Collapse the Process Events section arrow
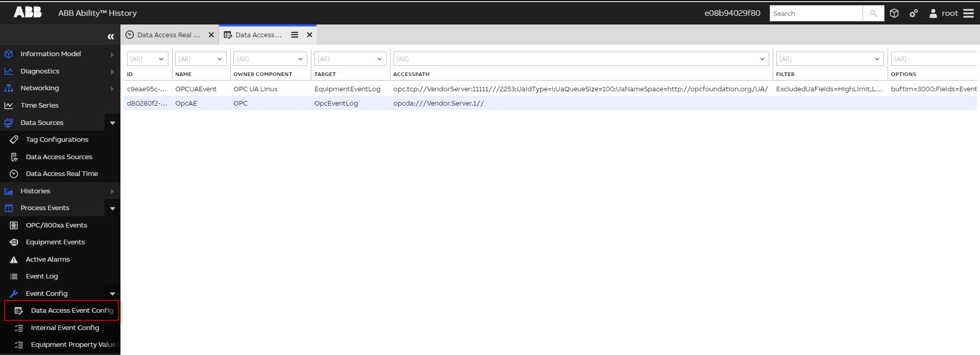980x355 pixels. click(112, 208)
